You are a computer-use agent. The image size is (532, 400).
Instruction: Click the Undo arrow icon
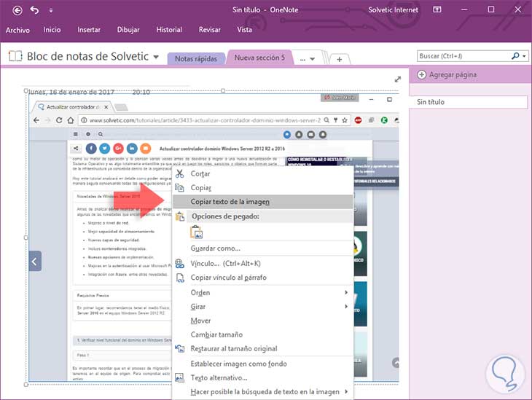point(34,10)
